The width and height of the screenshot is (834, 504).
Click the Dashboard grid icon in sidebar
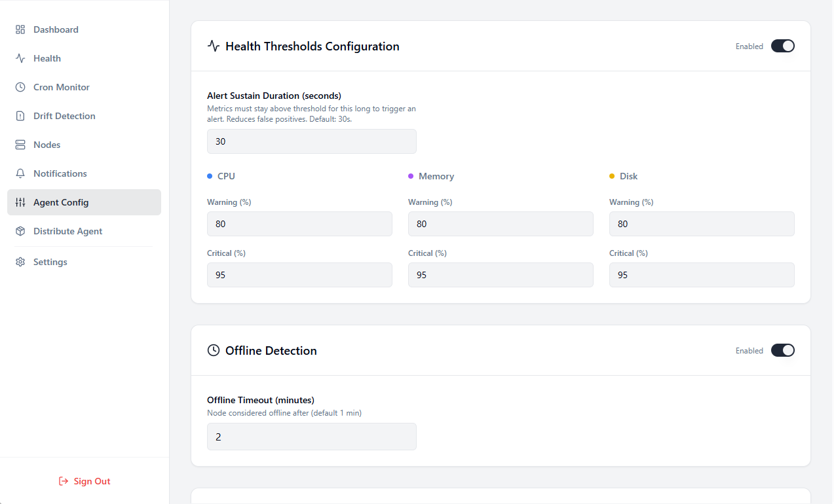click(20, 29)
